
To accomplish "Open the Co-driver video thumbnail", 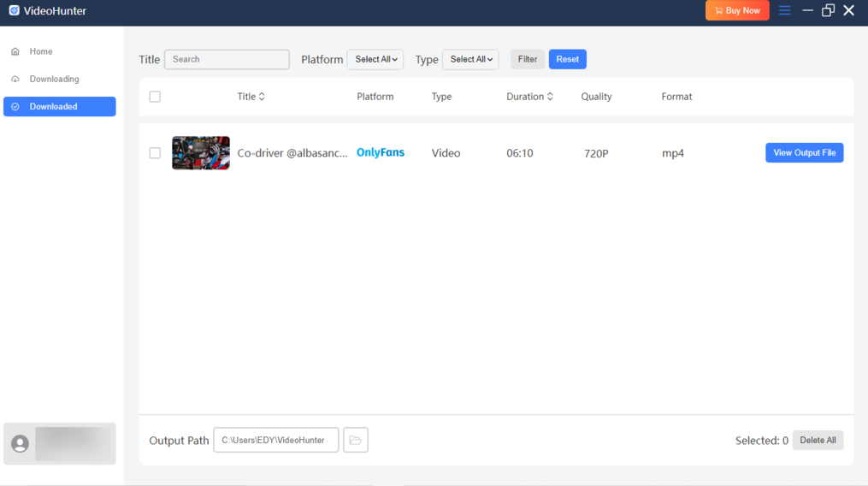I will (x=201, y=153).
